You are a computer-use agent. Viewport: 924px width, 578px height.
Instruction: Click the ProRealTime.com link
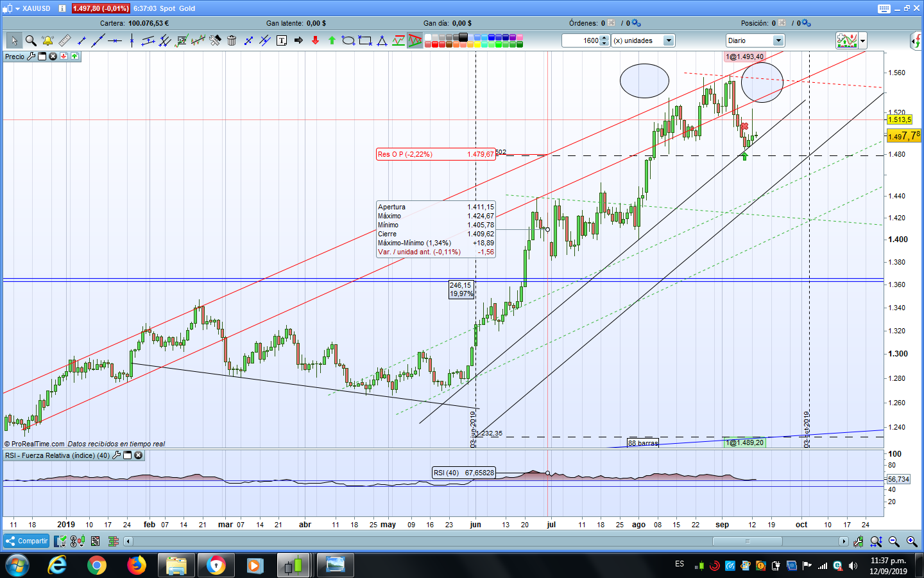tap(38, 444)
